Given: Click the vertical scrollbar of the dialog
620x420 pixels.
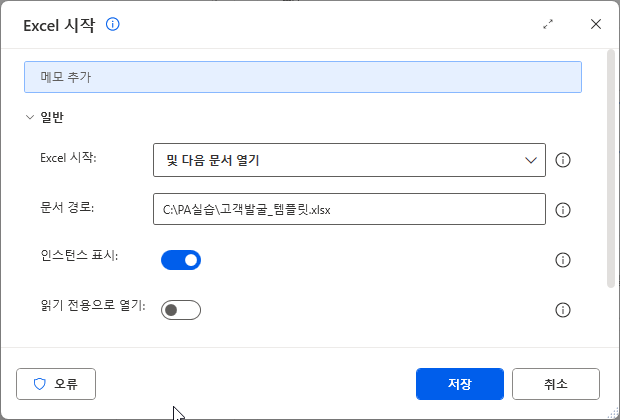Looking at the screenshot, I should click(611, 168).
